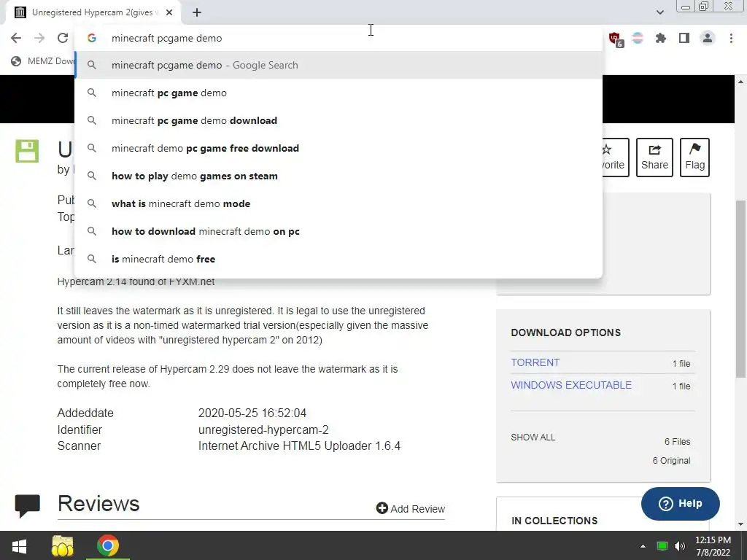Toggle the browser side panel icon
Viewport: 747px width, 560px height.
click(684, 38)
